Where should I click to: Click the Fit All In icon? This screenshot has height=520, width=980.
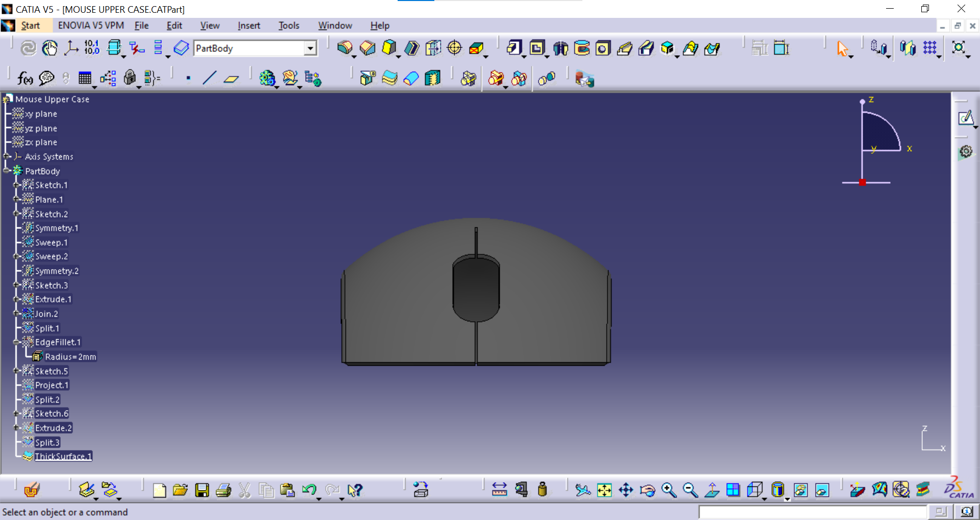[604, 490]
